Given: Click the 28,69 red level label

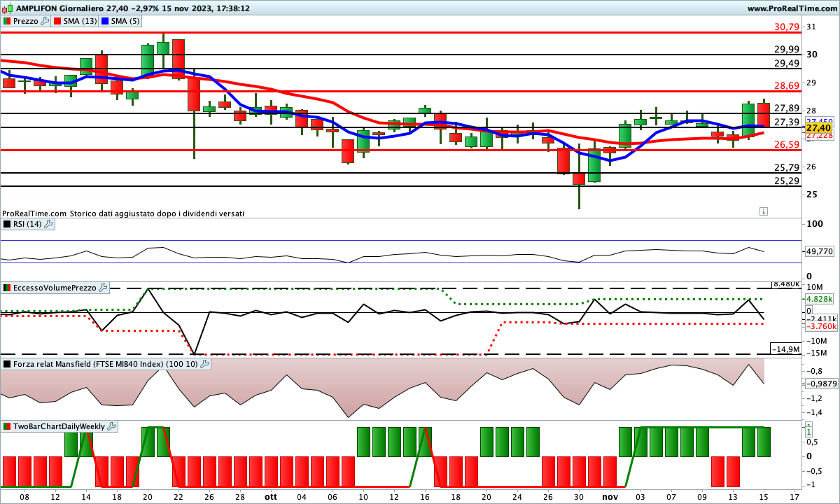Looking at the screenshot, I should pyautogui.click(x=787, y=85).
